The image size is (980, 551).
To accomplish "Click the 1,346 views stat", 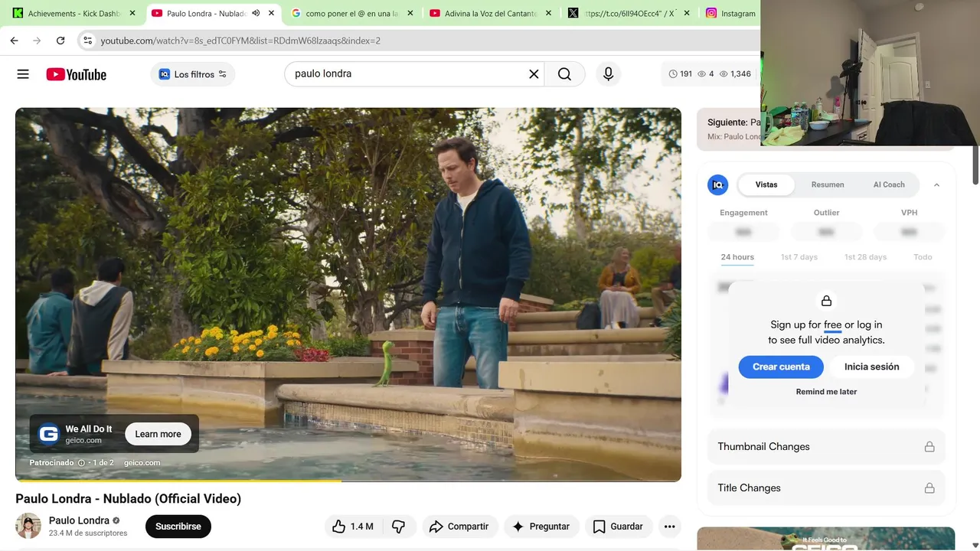I will (734, 74).
